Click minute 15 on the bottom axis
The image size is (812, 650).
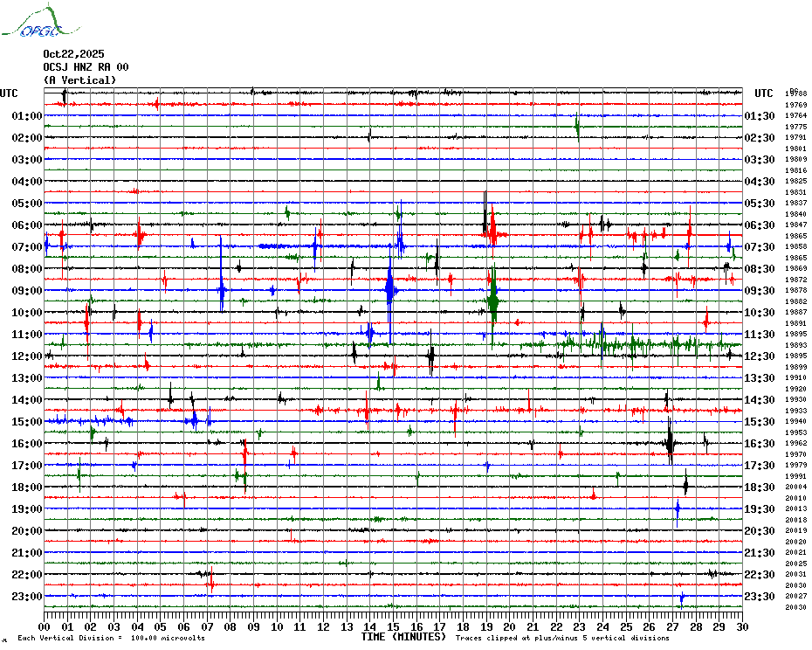pos(393,626)
